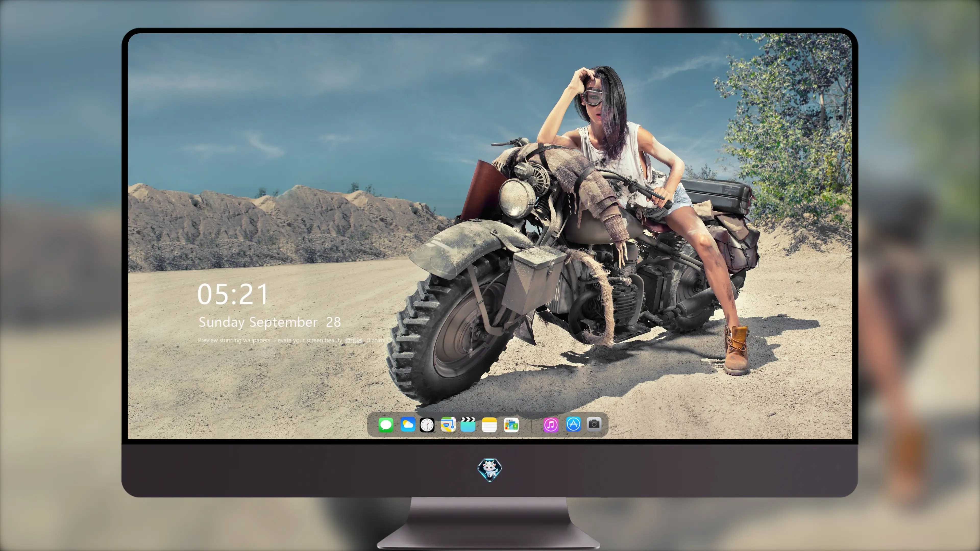Open the yellow Notes app in dock
This screenshot has height=551, width=980.
tap(489, 425)
